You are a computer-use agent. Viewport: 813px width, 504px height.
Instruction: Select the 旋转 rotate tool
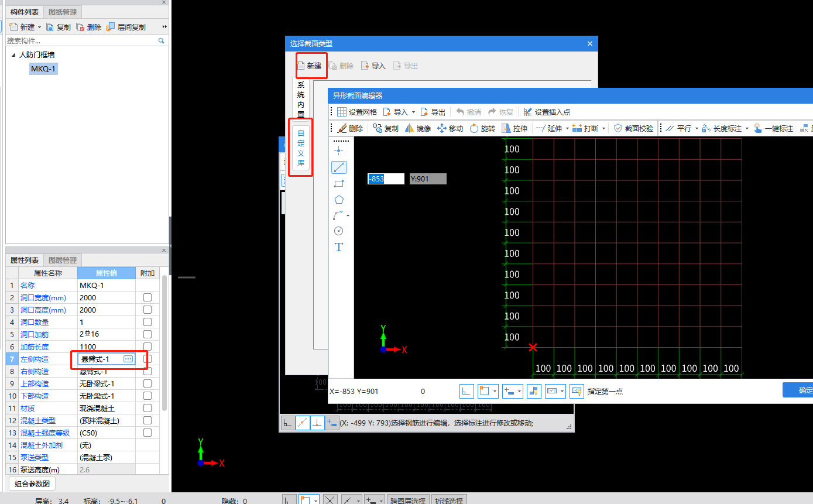point(482,128)
